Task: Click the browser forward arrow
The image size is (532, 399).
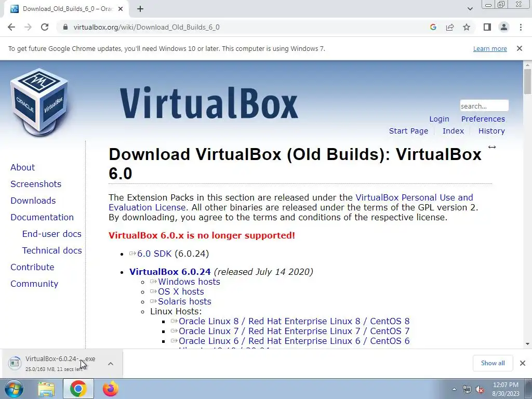Action: click(28, 27)
